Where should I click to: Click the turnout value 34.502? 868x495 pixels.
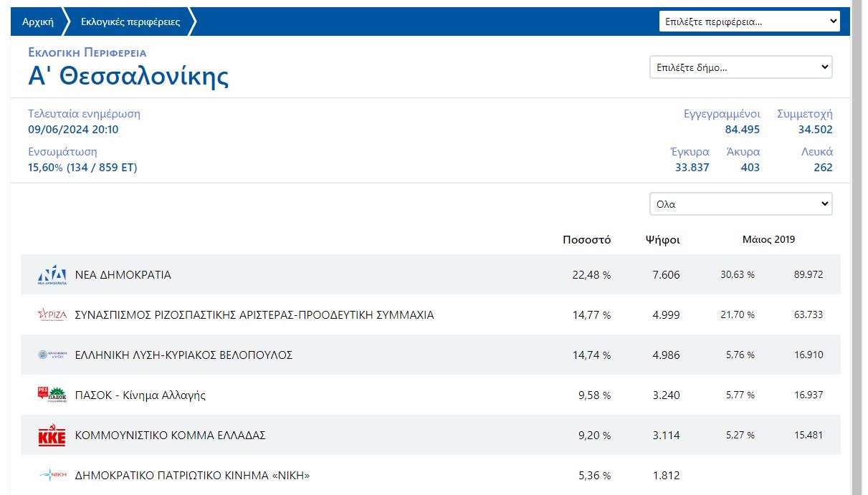click(x=816, y=130)
